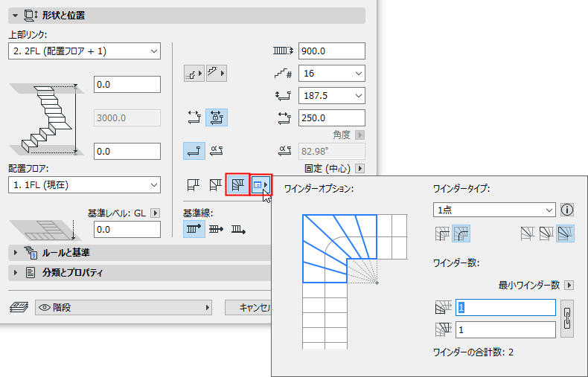
Task: Select the landing turning type icon
Action: pos(194,184)
